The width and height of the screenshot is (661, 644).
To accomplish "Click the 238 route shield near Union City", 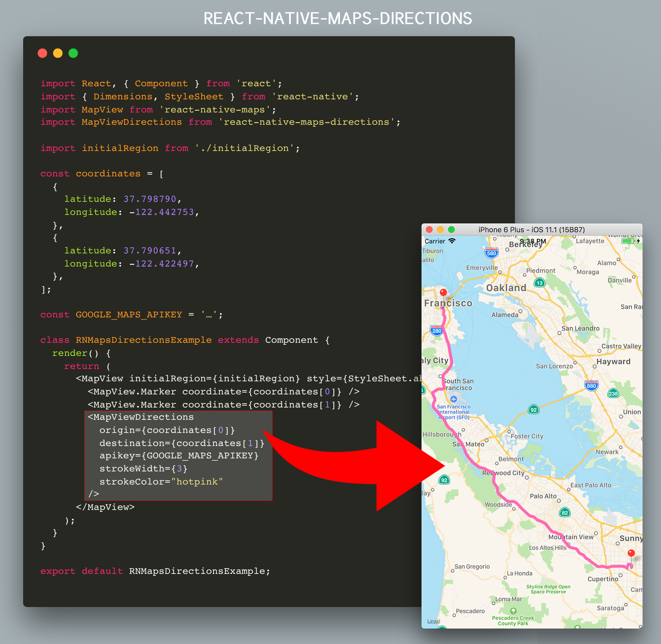I will coord(613,394).
